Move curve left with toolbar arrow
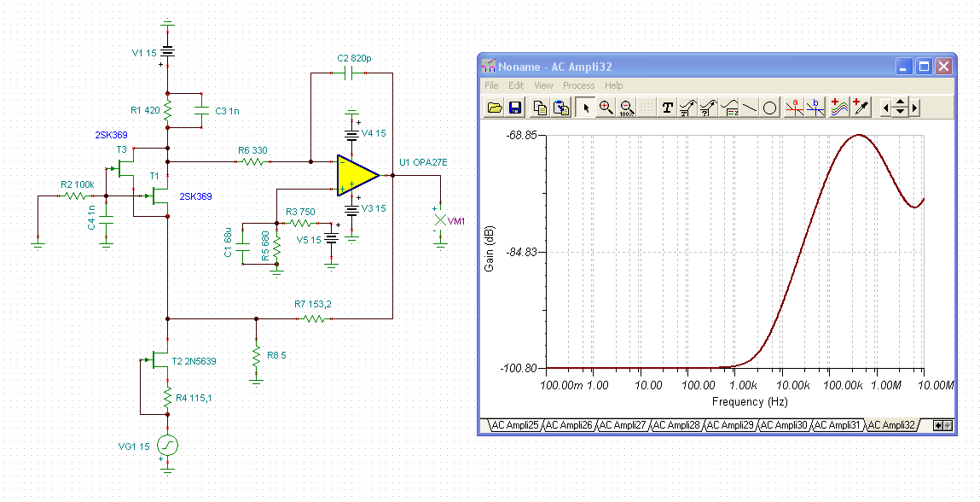Image resolution: width=980 pixels, height=502 pixels. (885, 108)
